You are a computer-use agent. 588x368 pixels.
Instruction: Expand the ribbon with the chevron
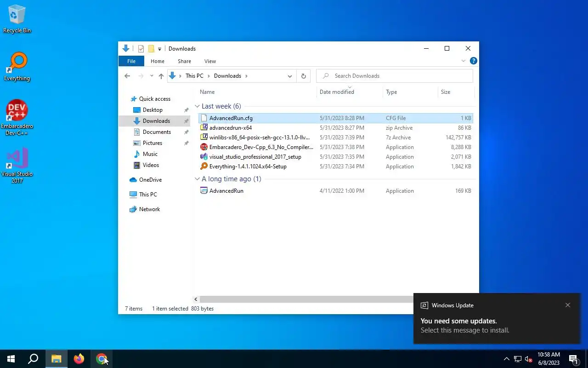(x=464, y=61)
